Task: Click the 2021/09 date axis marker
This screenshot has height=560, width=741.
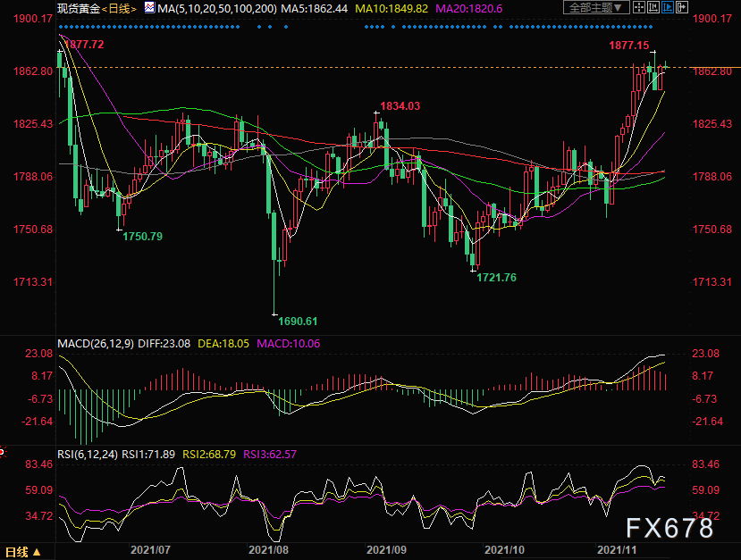Action: (x=386, y=549)
